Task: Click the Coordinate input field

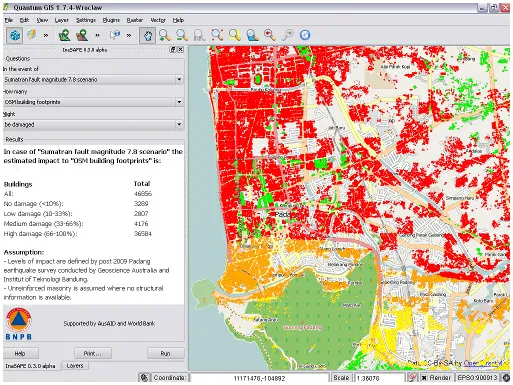Action: 259,378
